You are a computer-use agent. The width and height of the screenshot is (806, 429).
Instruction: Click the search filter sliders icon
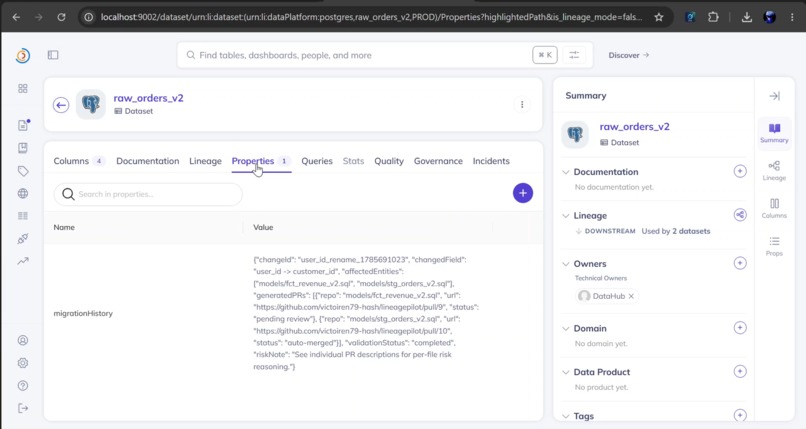[574, 55]
